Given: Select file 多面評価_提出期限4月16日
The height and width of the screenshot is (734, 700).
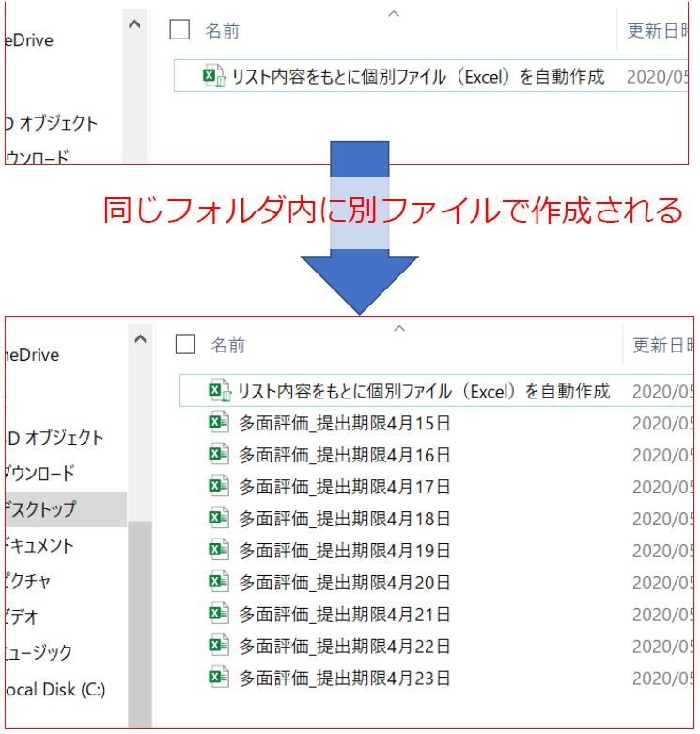Looking at the screenshot, I should click(345, 455).
